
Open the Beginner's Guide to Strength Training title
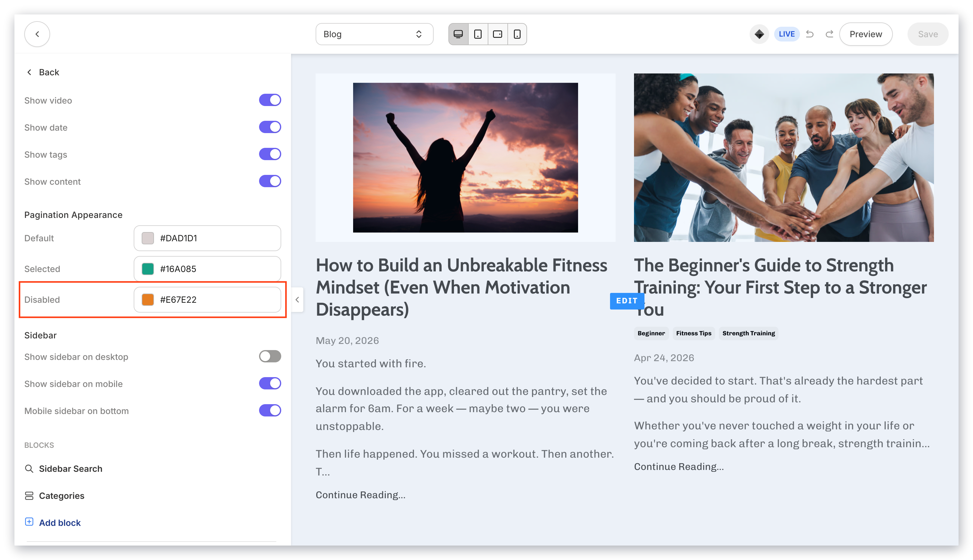tap(780, 288)
